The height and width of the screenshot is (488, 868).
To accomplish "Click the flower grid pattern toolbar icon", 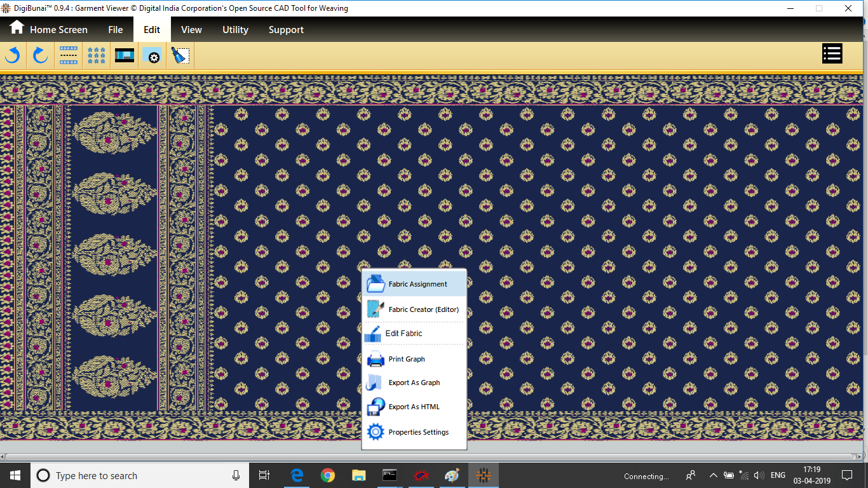I will click(97, 56).
